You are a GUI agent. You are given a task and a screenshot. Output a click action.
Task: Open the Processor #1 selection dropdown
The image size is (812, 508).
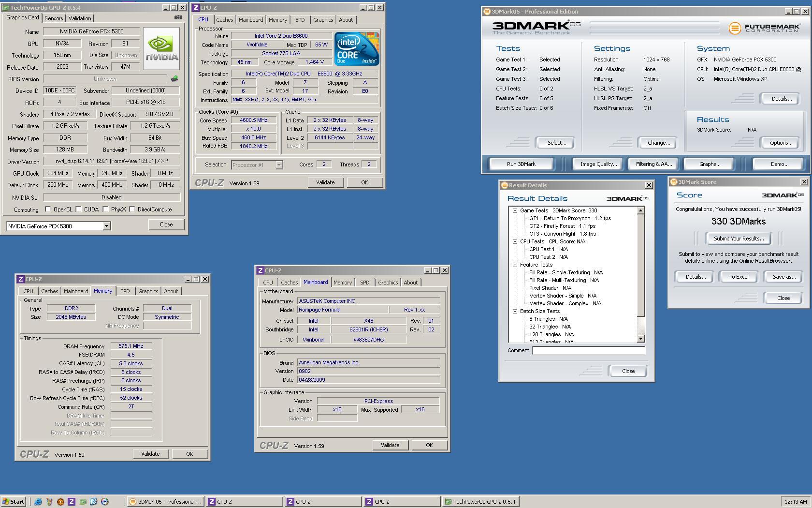tap(279, 165)
